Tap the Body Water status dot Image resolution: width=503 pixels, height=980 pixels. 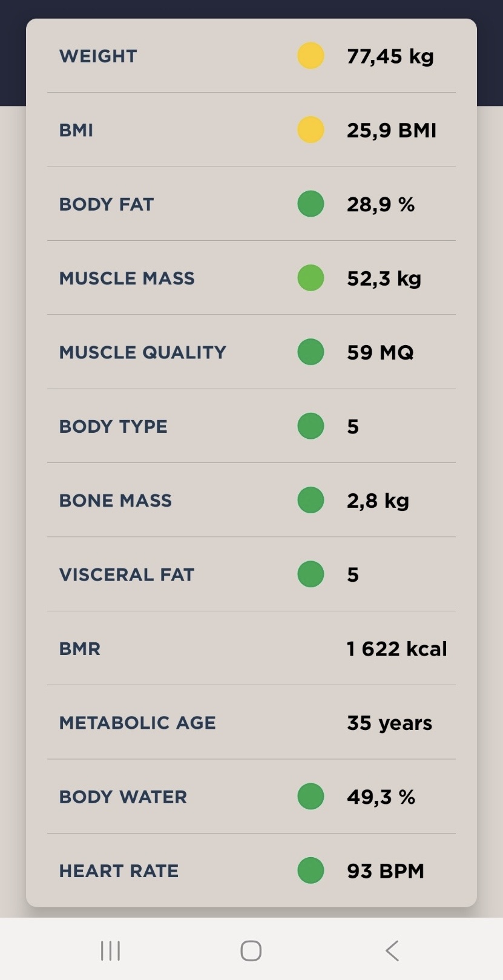311,796
